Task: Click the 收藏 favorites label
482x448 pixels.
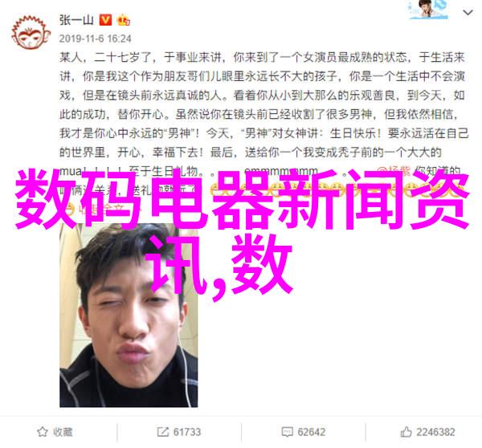Action: (x=63, y=432)
